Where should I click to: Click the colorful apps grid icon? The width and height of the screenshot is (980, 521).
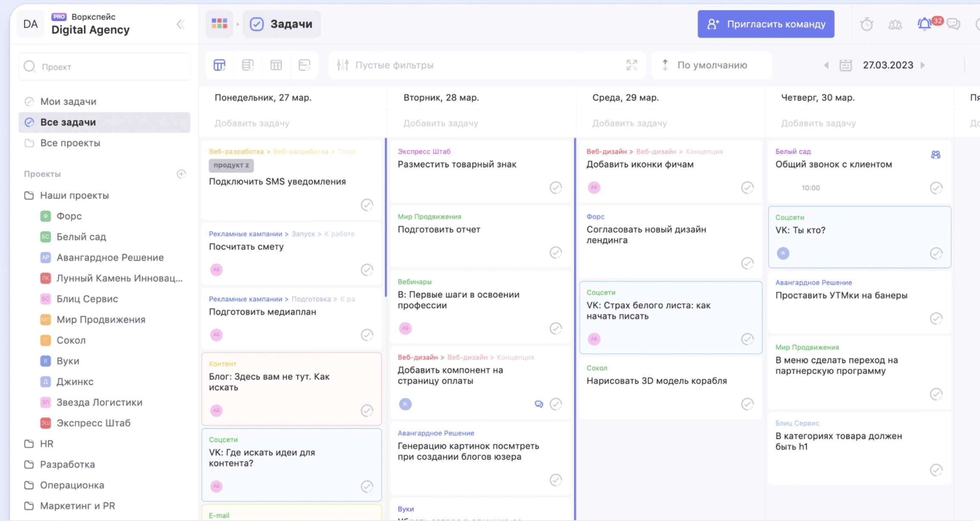[219, 24]
